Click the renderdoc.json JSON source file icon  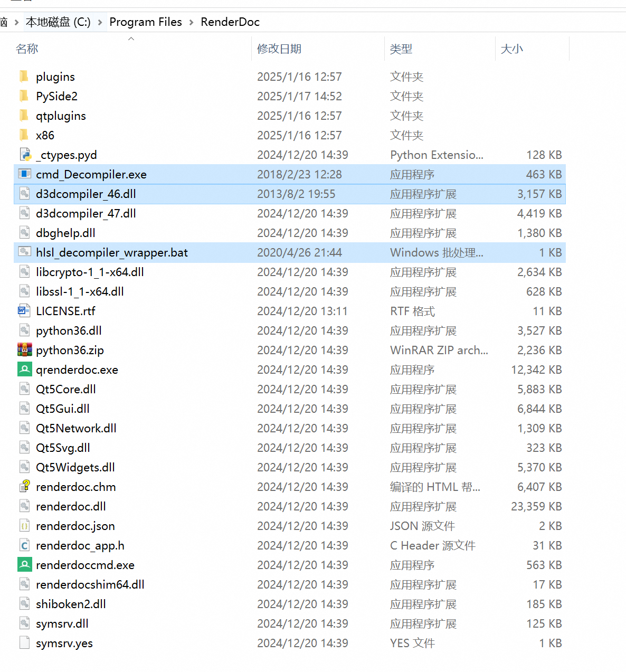[24, 526]
